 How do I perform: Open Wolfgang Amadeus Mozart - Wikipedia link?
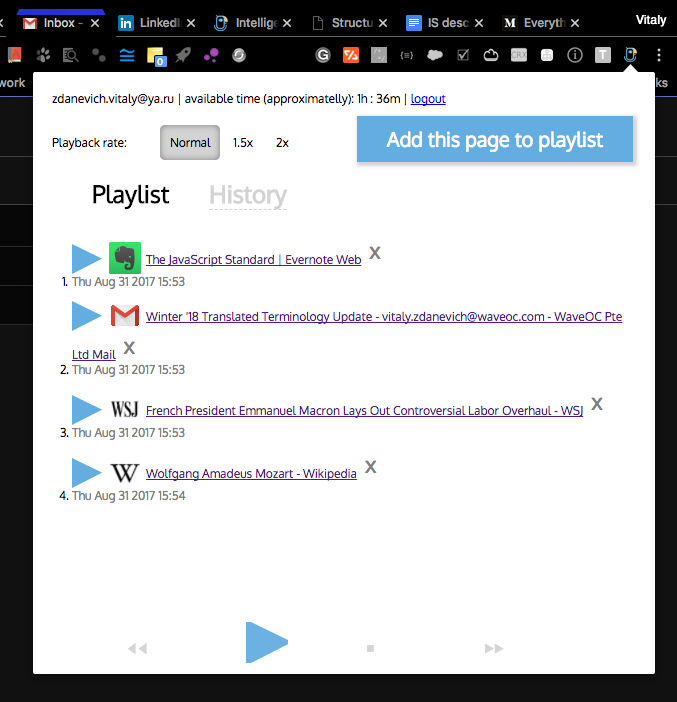[x=251, y=474]
